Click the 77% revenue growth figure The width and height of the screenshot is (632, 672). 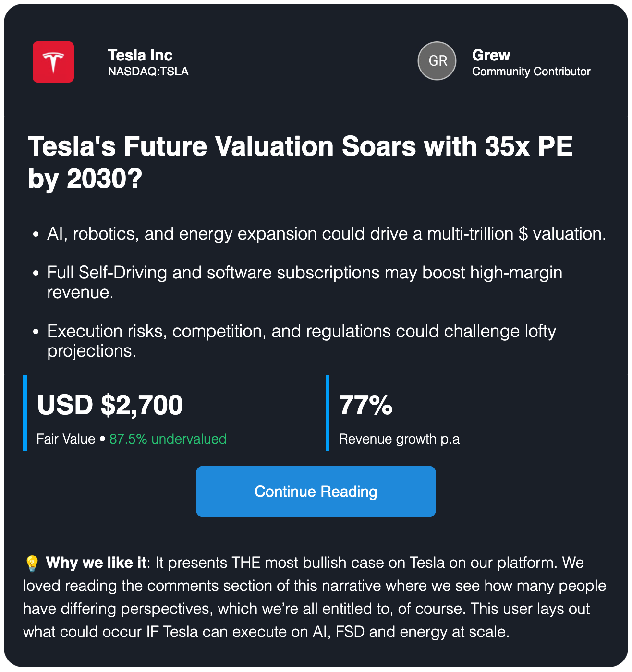[x=366, y=405]
